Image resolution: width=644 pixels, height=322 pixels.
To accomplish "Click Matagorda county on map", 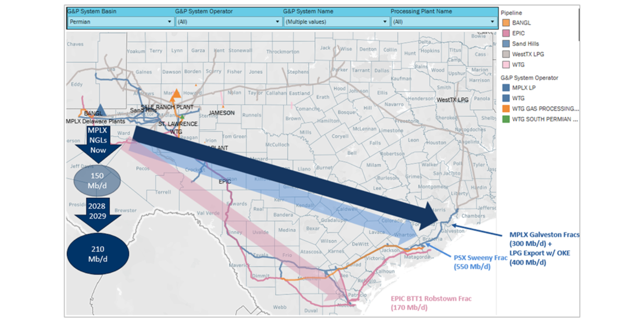I will point(417,257).
